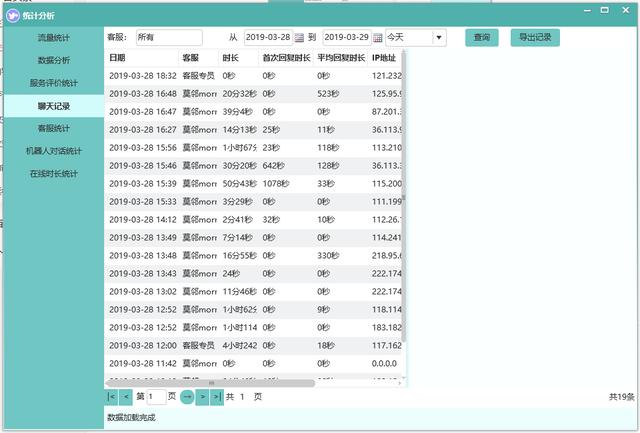Click the horizontal scrollbar of the table
Screen dimensions: 640x433
(210, 383)
